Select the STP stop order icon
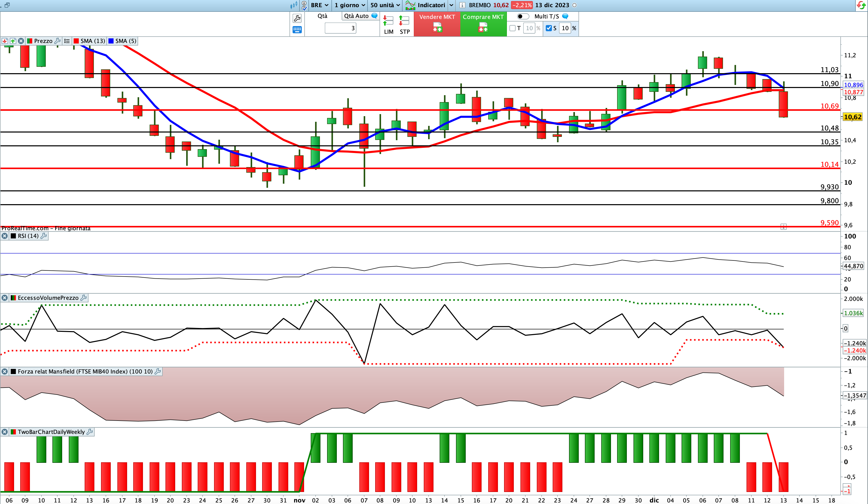 pos(404,25)
